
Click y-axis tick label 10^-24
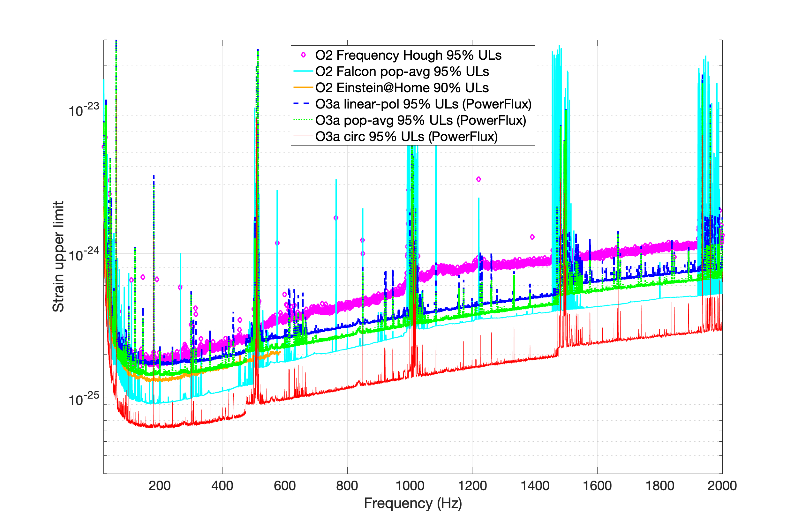[84, 254]
